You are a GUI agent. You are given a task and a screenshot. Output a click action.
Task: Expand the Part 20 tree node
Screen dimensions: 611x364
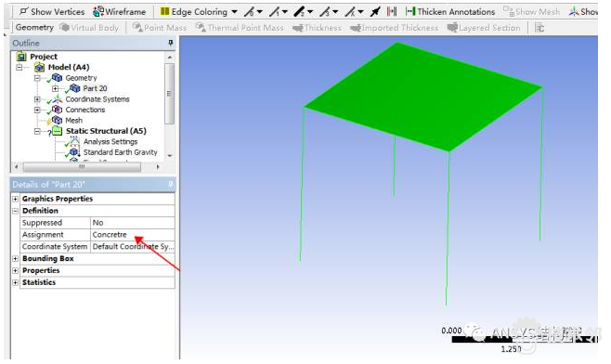(x=55, y=88)
